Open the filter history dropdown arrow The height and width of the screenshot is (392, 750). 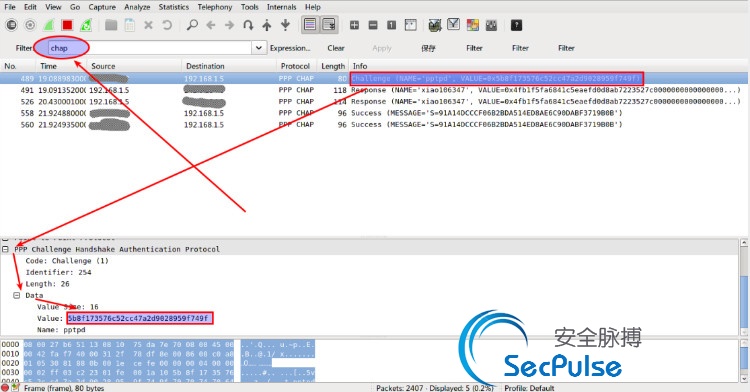(x=258, y=48)
